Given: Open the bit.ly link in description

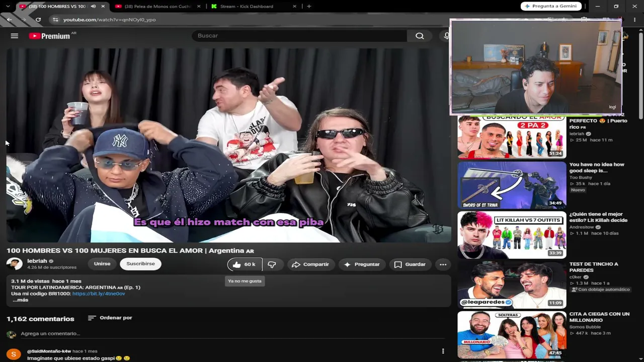Looking at the screenshot, I should (99, 294).
